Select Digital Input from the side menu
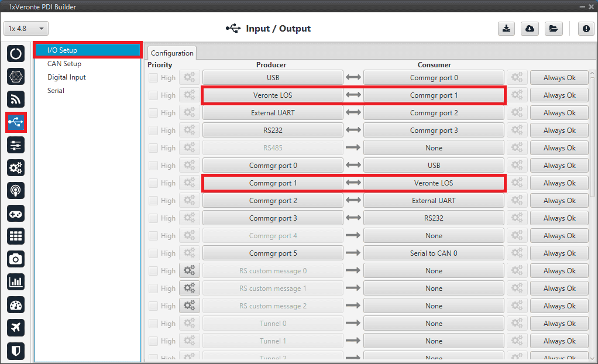598x364 pixels. click(67, 77)
